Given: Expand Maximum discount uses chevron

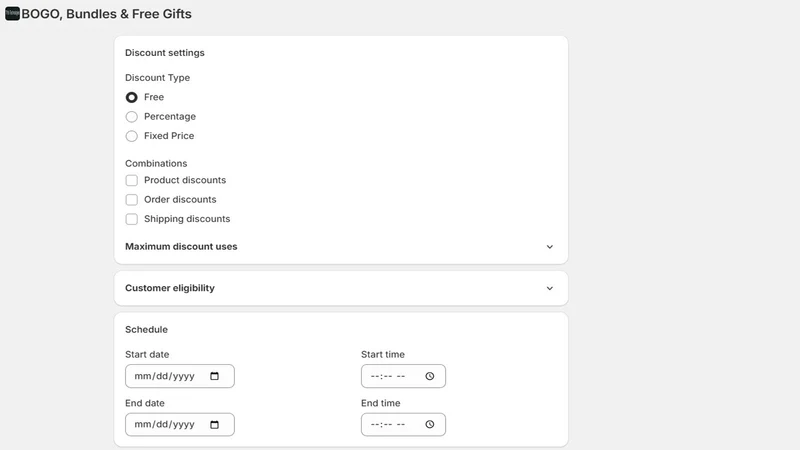Looking at the screenshot, I should (x=549, y=247).
